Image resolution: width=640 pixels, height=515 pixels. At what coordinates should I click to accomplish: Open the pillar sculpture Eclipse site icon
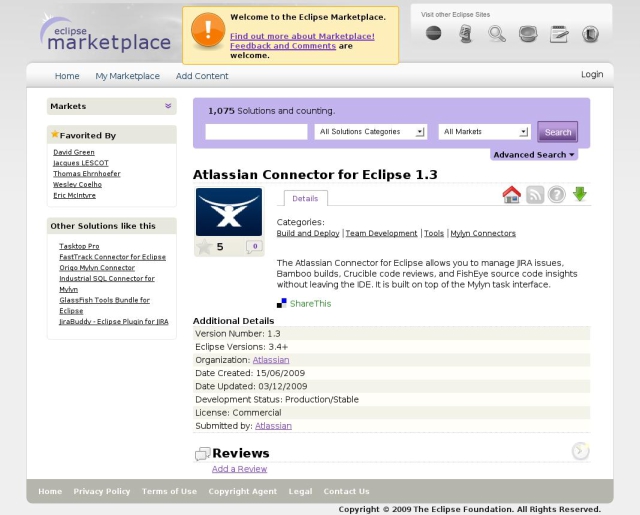465,33
